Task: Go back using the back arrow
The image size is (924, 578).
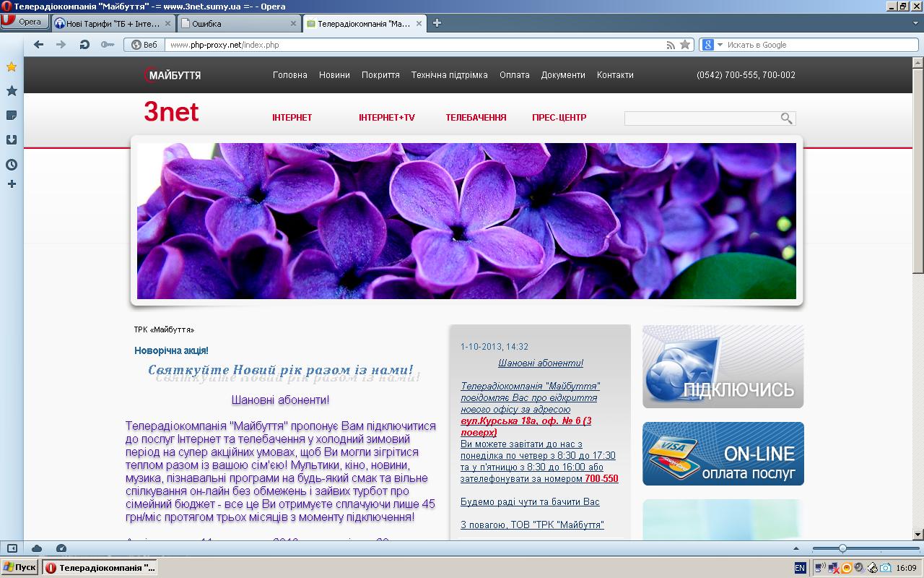Action: pyautogui.click(x=39, y=45)
